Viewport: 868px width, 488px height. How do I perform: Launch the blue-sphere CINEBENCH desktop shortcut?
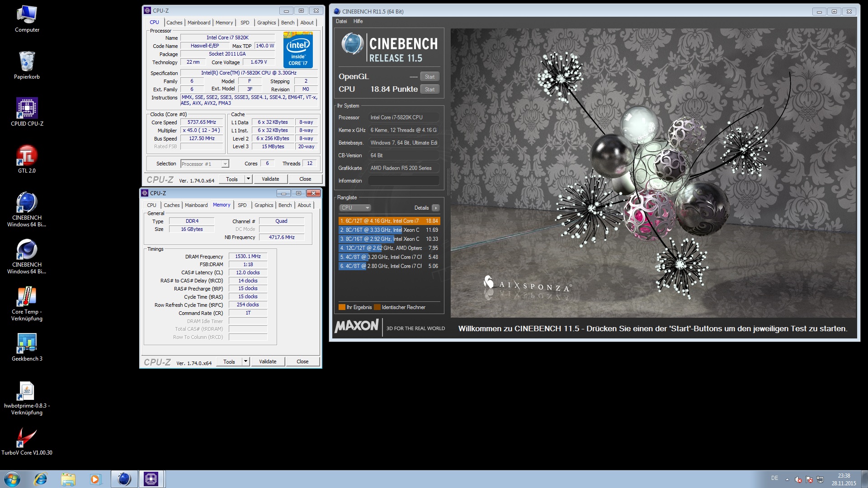pos(27,209)
